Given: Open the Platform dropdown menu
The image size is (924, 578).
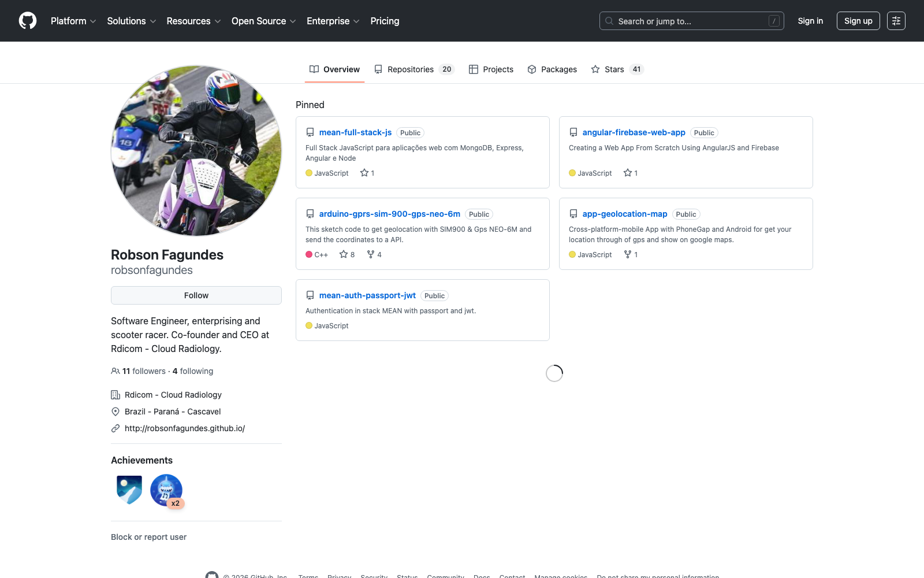Looking at the screenshot, I should (x=73, y=21).
